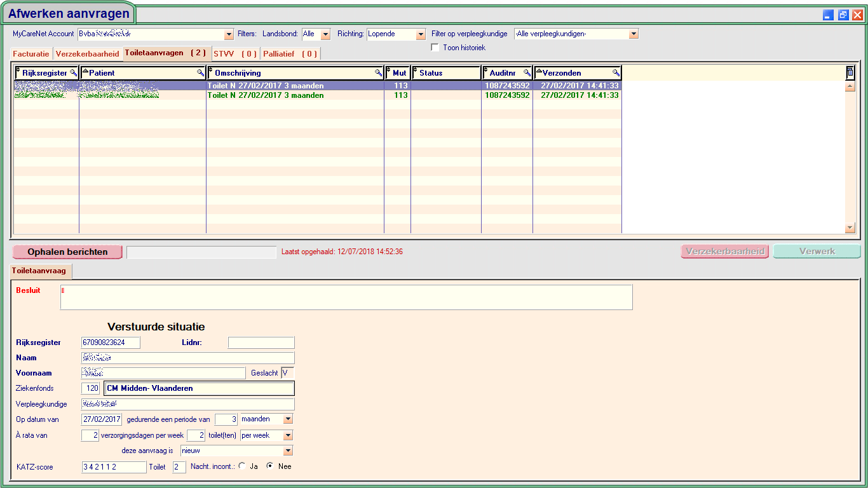Switch to the Facturatie tab
This screenshot has height=488, width=868.
click(x=31, y=54)
